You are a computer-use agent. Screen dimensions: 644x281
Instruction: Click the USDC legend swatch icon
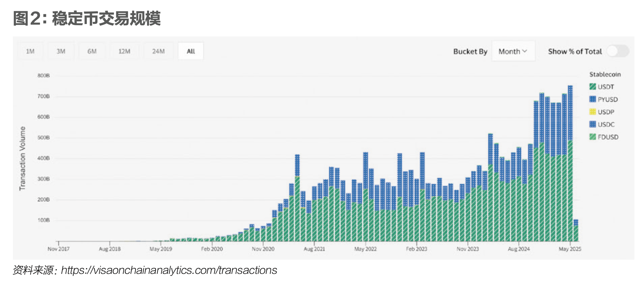tap(592, 124)
